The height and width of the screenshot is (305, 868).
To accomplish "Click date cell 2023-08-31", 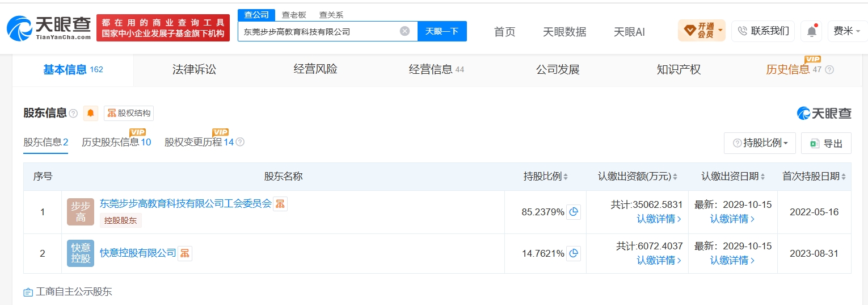I will pyautogui.click(x=814, y=253).
